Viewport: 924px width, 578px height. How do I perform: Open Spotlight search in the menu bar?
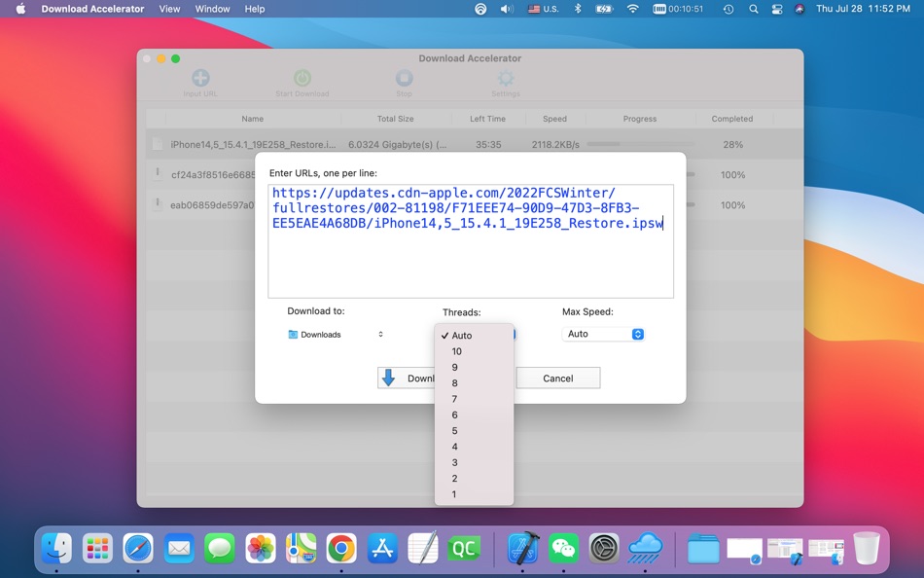pos(753,9)
